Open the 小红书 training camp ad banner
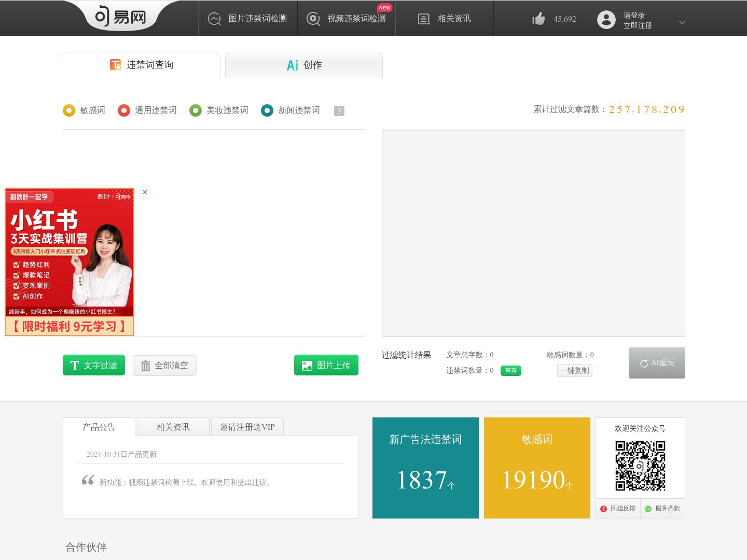Viewport: 747px width, 560px height. pyautogui.click(x=70, y=262)
